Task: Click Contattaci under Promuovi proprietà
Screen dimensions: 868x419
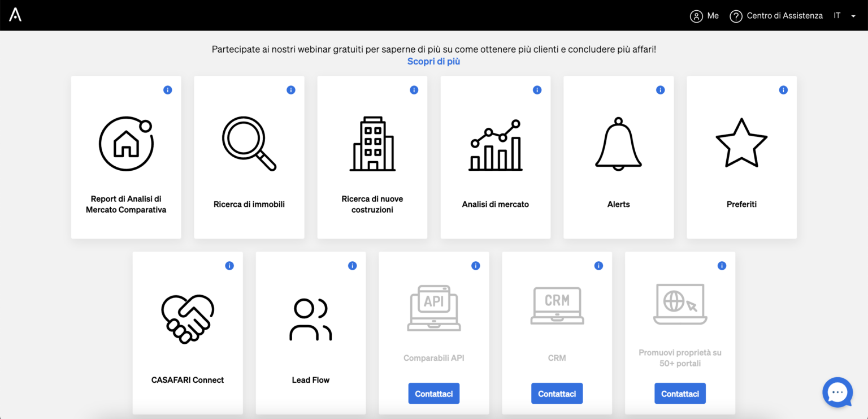Action: [x=680, y=394]
